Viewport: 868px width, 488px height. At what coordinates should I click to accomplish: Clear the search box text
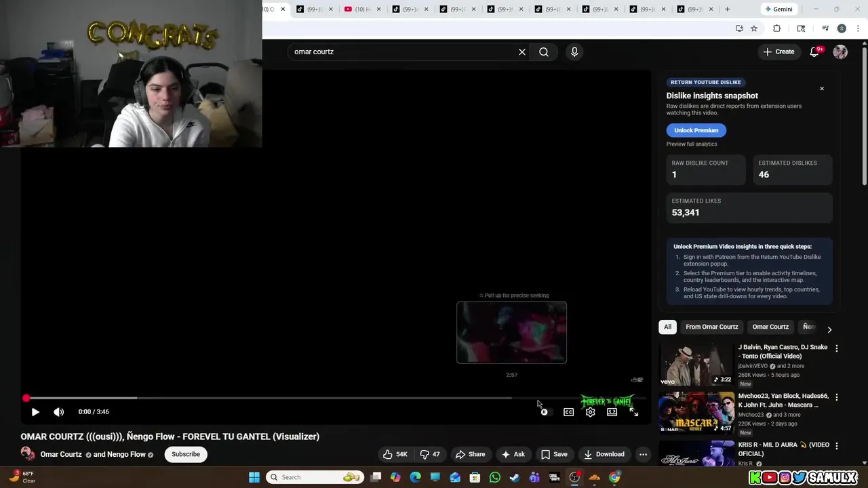522,52
